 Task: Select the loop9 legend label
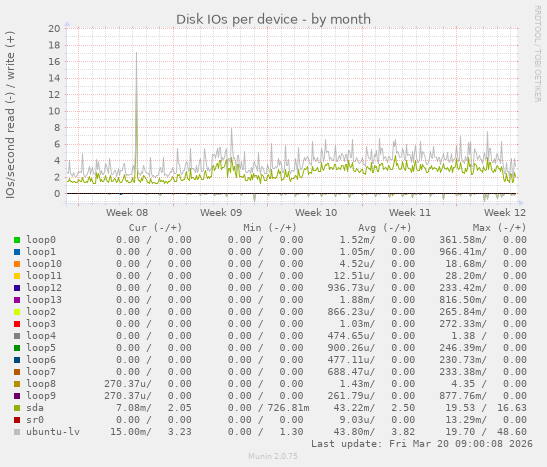[41, 396]
